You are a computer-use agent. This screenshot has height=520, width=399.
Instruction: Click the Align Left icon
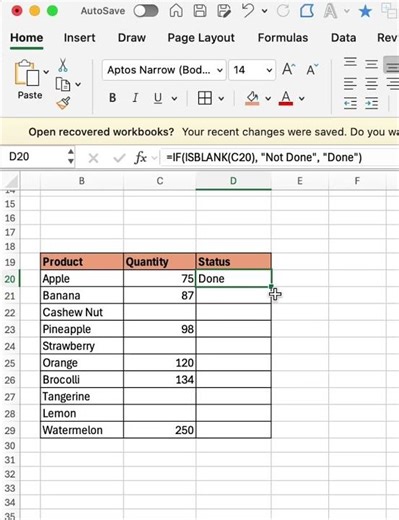click(350, 83)
